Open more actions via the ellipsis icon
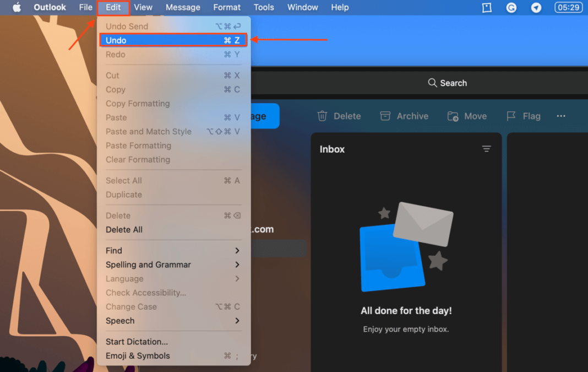Viewport: 588px width, 372px height. click(561, 116)
